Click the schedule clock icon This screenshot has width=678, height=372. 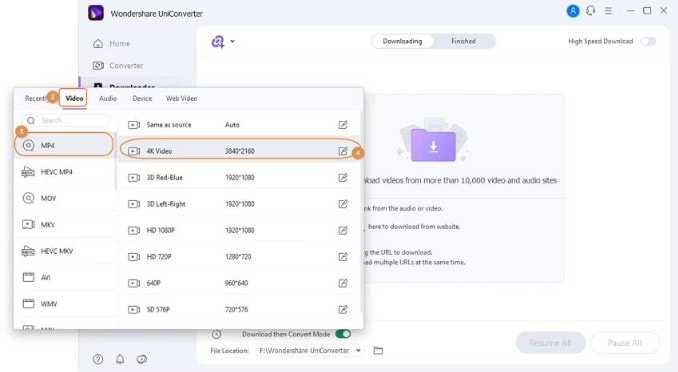(x=216, y=334)
